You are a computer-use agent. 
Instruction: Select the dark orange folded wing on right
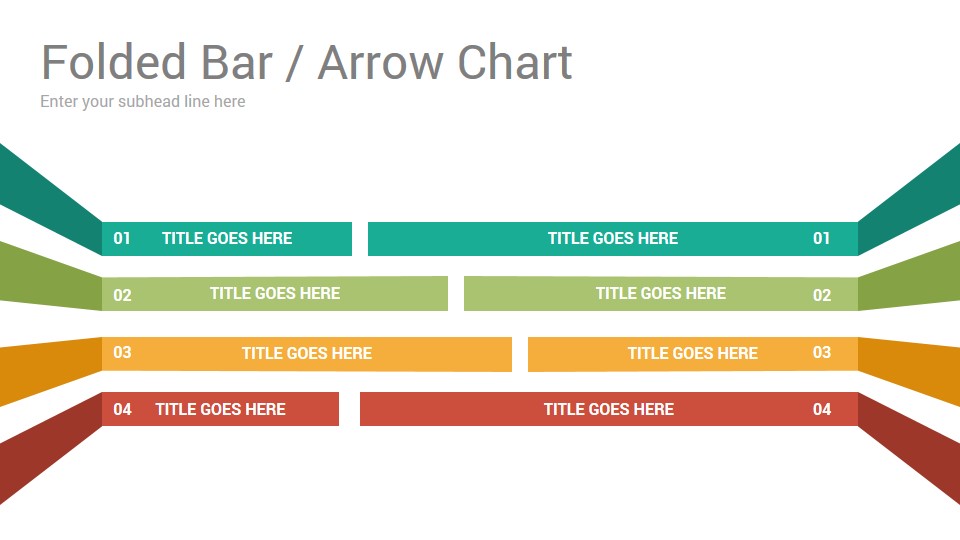click(x=909, y=370)
